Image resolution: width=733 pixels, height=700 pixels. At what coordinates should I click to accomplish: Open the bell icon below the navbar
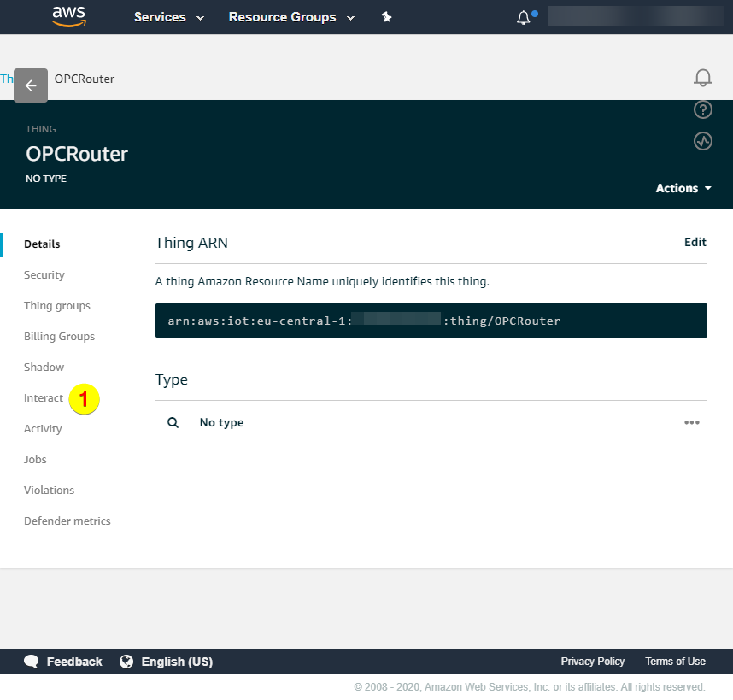tap(702, 79)
